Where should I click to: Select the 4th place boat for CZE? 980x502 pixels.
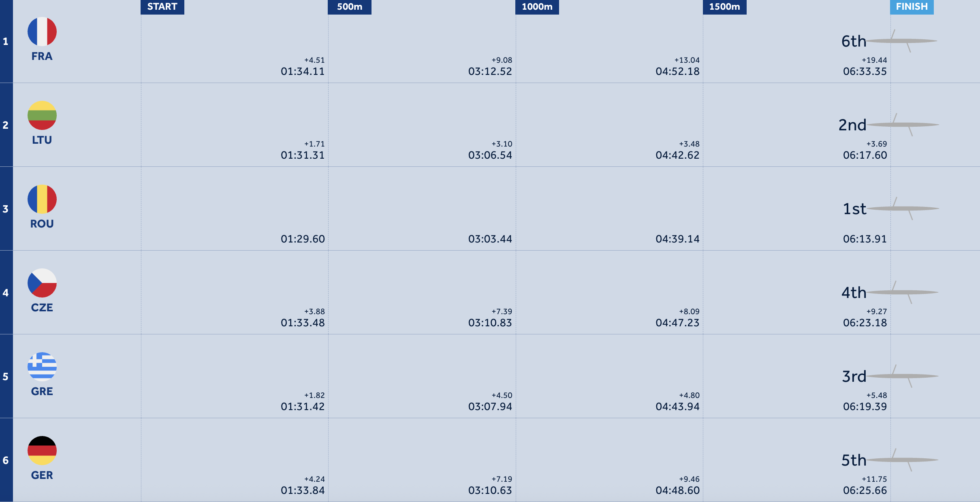pyautogui.click(x=902, y=292)
